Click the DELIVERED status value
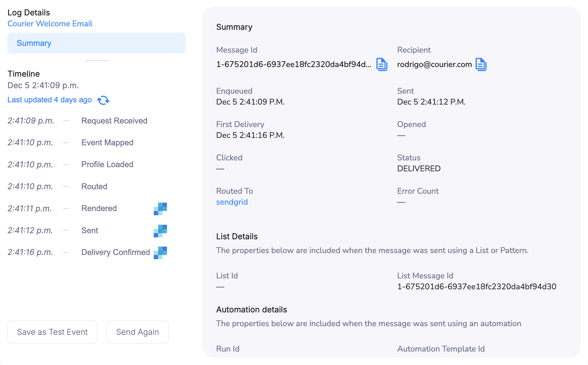Screen dimensions: 588x365 pyautogui.click(x=419, y=168)
